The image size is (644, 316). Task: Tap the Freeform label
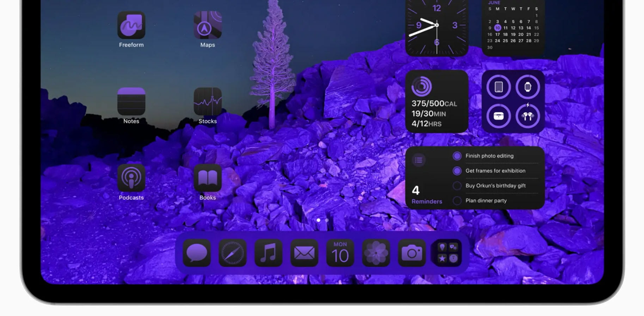(x=131, y=45)
